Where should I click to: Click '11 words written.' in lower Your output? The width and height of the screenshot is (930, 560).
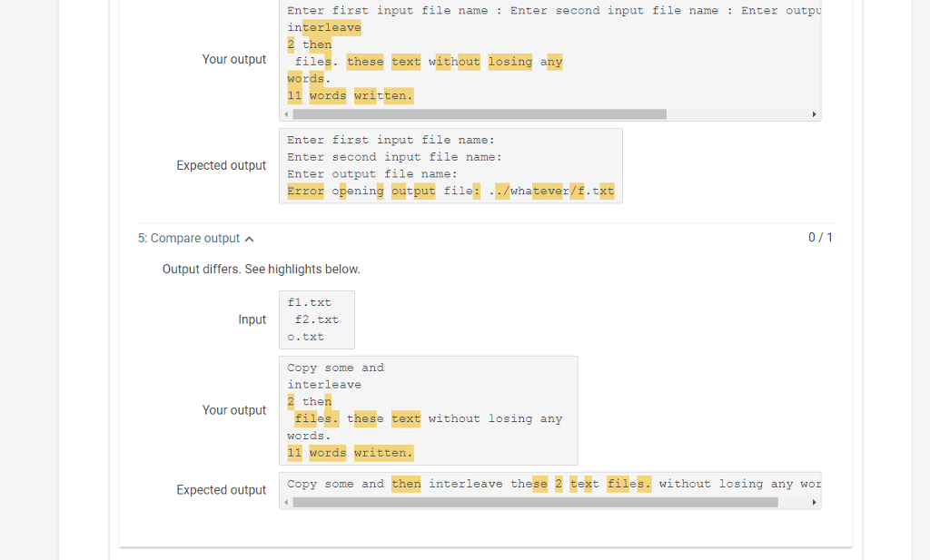coord(350,453)
